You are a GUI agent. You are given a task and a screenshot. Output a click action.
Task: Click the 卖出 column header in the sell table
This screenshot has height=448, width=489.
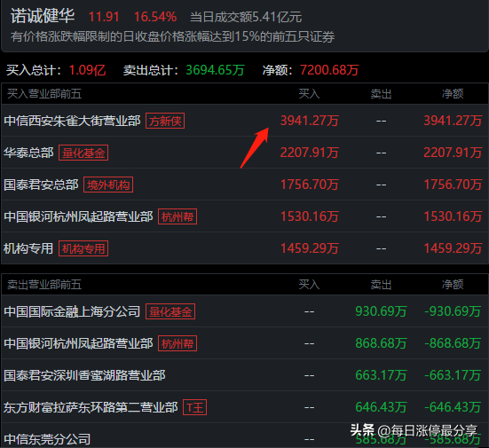pyautogui.click(x=381, y=285)
